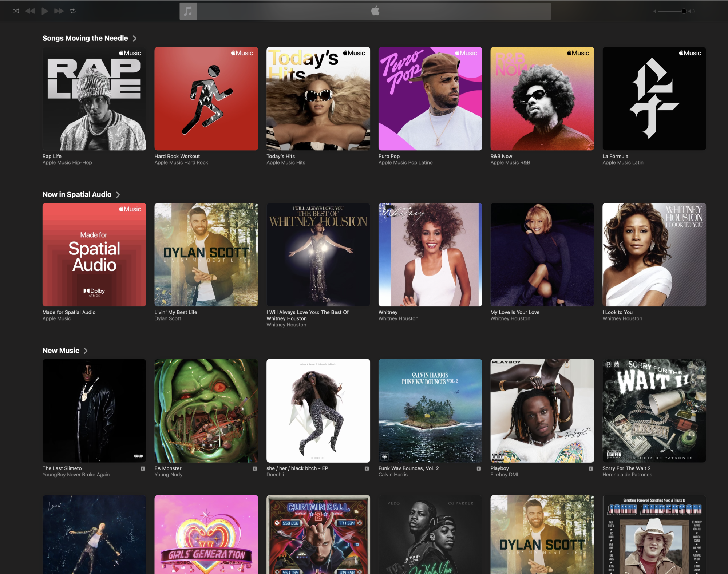Open Sorry For The Wait 2 cover
The height and width of the screenshot is (574, 728).
(x=654, y=411)
